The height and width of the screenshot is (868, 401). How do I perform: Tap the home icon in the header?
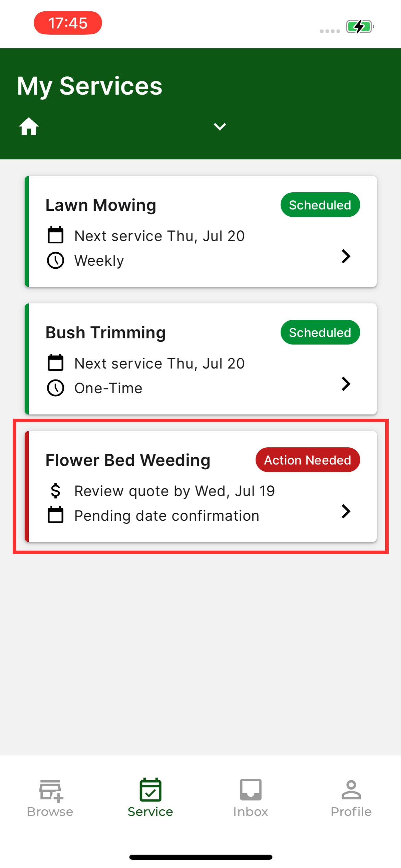29,126
